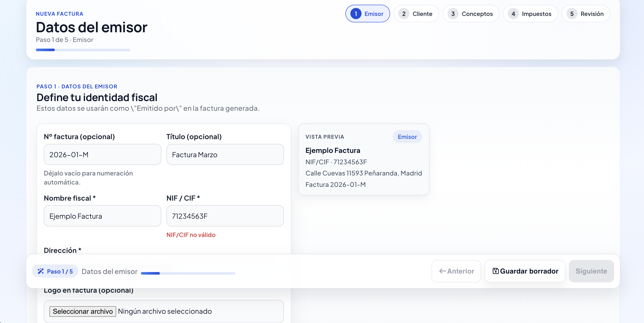Click the number 1 circle on Emisor step

pyautogui.click(x=356, y=14)
